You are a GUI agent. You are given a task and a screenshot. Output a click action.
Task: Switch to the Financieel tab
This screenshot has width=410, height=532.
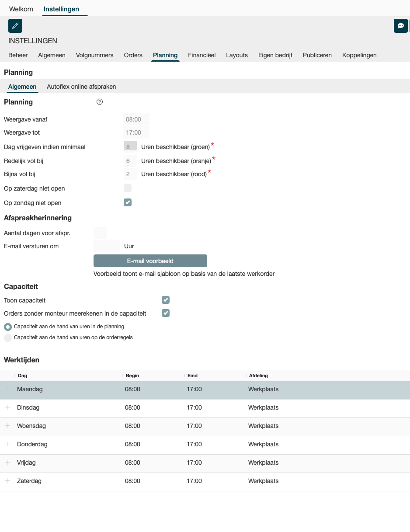202,55
